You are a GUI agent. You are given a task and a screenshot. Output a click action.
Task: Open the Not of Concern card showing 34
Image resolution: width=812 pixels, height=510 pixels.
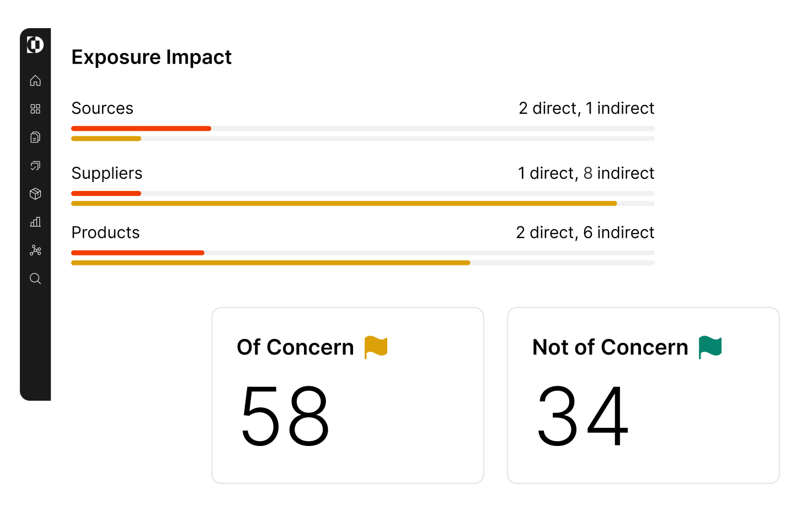coord(644,395)
